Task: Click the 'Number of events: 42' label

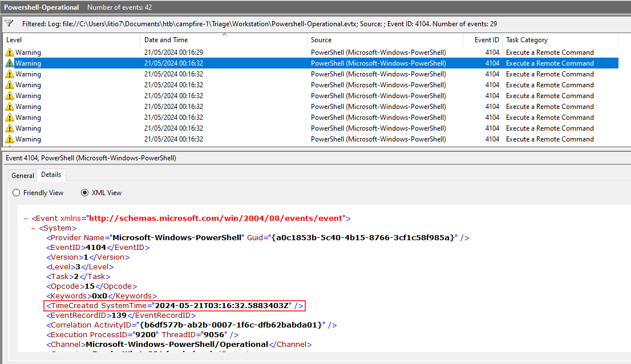Action: point(119,7)
